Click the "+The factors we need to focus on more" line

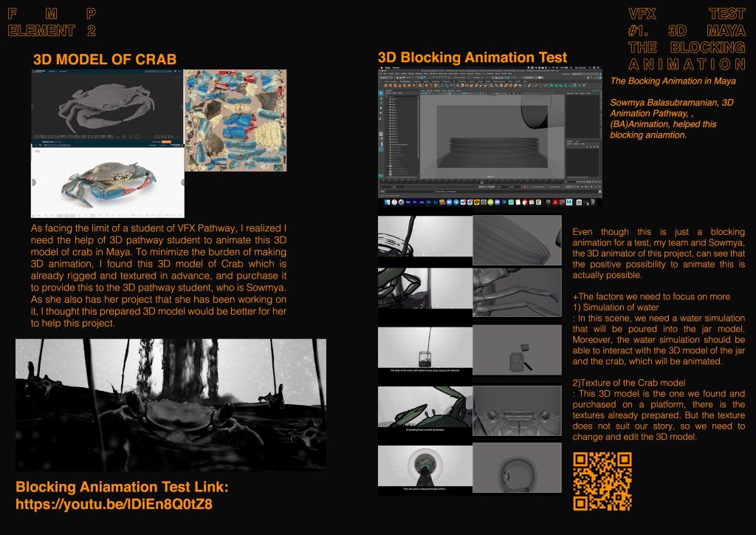point(651,296)
